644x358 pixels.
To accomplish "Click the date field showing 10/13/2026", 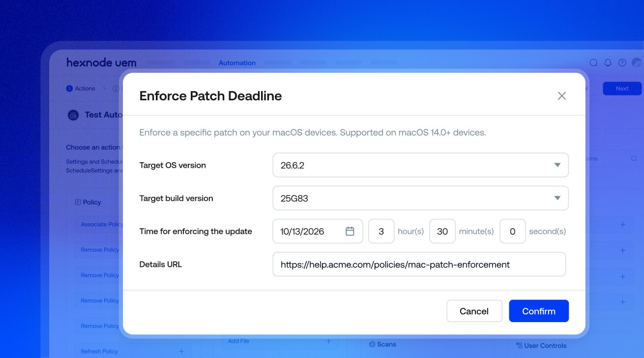I will (318, 231).
